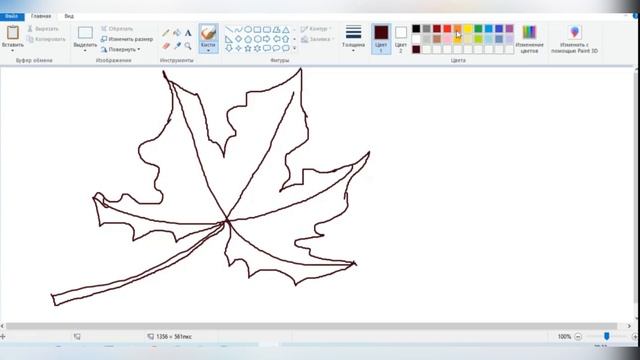
Task: Pick the red color swatch
Action: coord(447,29)
